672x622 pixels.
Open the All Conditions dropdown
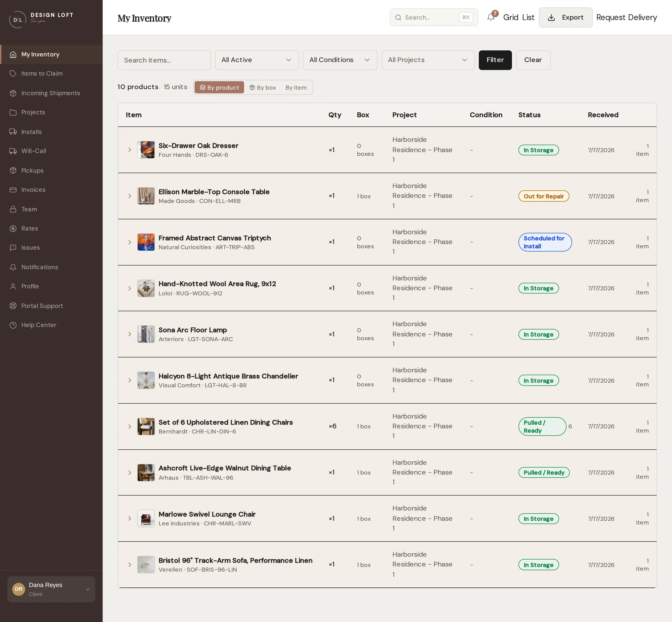coord(340,60)
